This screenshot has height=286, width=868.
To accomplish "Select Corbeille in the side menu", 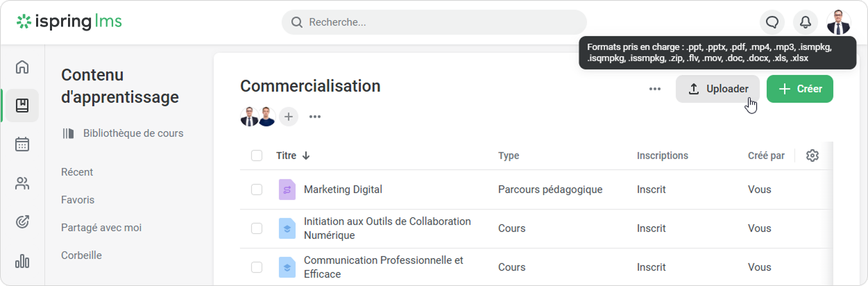I will [81, 255].
